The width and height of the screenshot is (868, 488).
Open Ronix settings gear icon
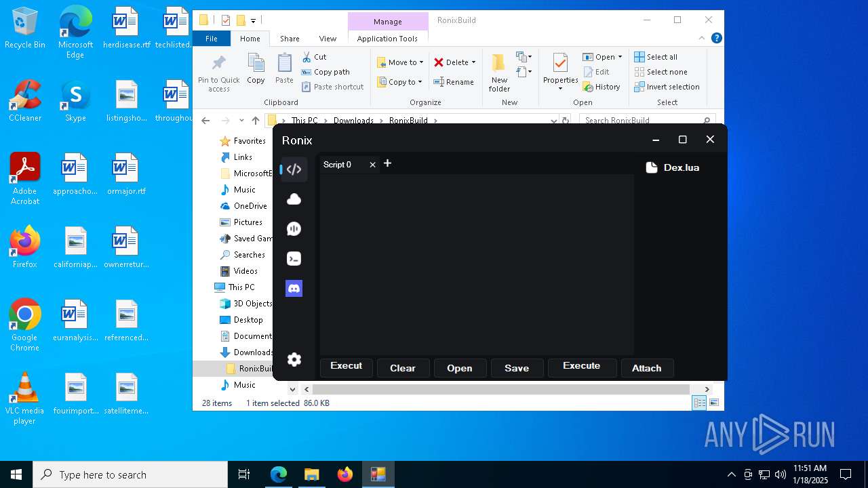[294, 360]
